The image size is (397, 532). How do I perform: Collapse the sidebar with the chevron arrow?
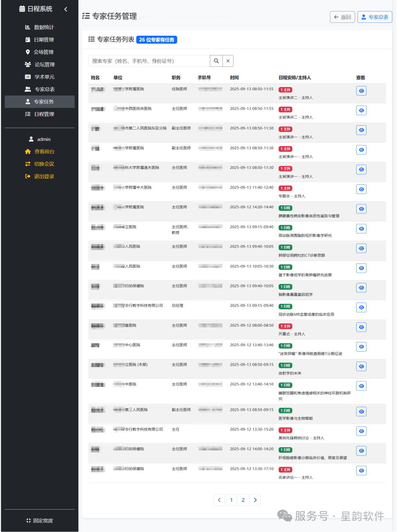click(x=66, y=9)
